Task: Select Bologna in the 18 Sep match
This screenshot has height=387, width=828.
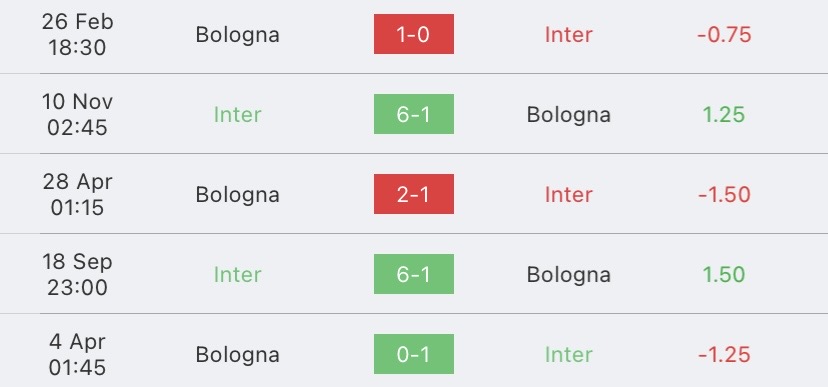Action: point(568,275)
